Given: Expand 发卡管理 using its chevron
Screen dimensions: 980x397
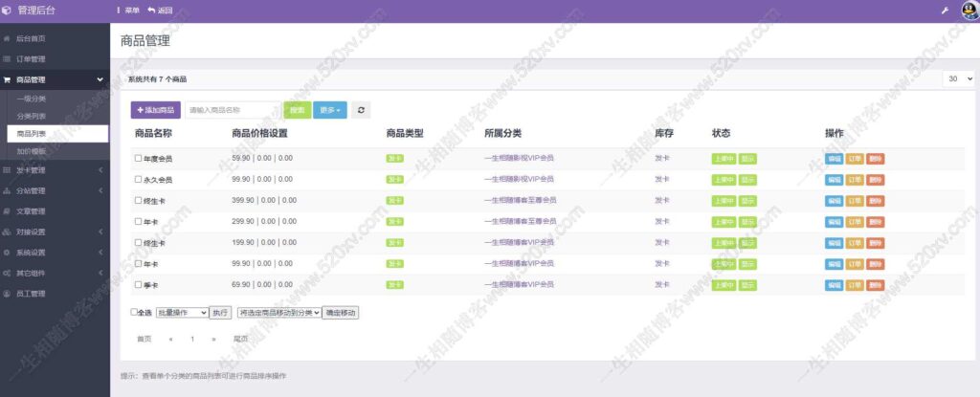Looking at the screenshot, I should tap(100, 170).
